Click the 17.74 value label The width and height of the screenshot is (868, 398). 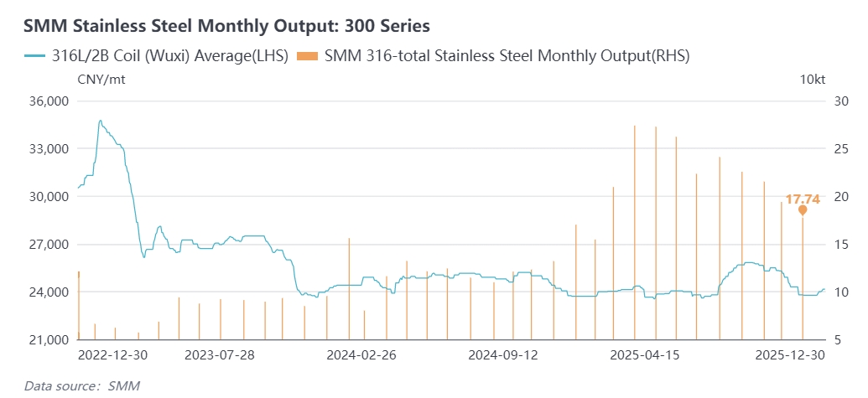tap(803, 199)
